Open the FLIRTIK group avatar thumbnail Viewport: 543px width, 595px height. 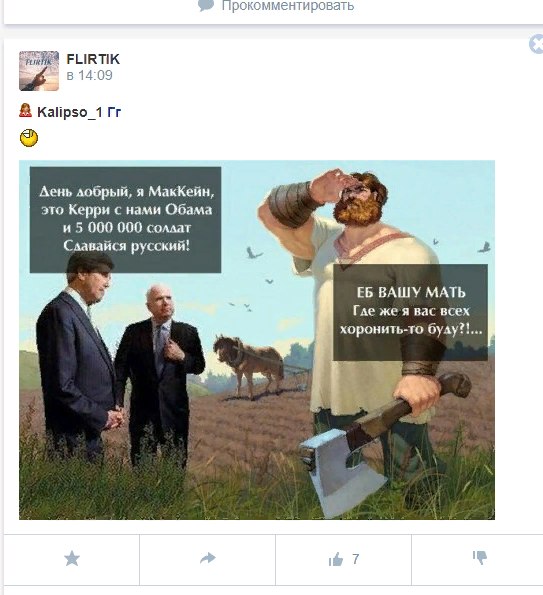pyautogui.click(x=39, y=71)
